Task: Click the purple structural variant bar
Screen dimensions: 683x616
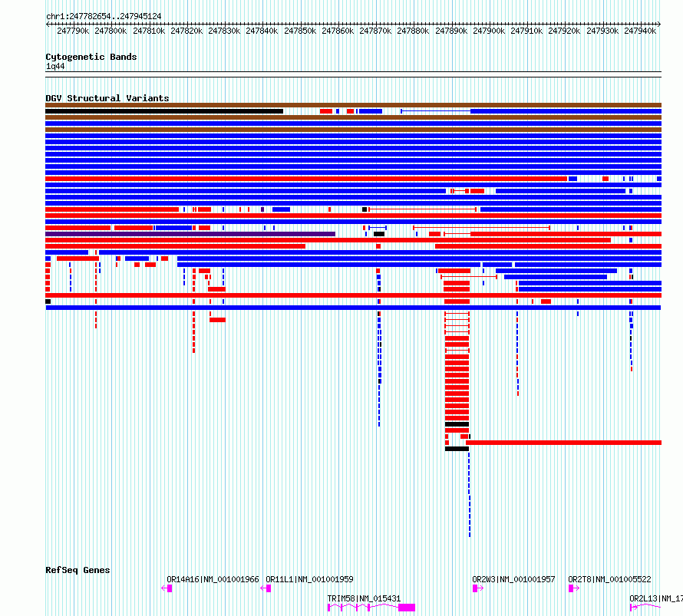Action: coord(190,234)
